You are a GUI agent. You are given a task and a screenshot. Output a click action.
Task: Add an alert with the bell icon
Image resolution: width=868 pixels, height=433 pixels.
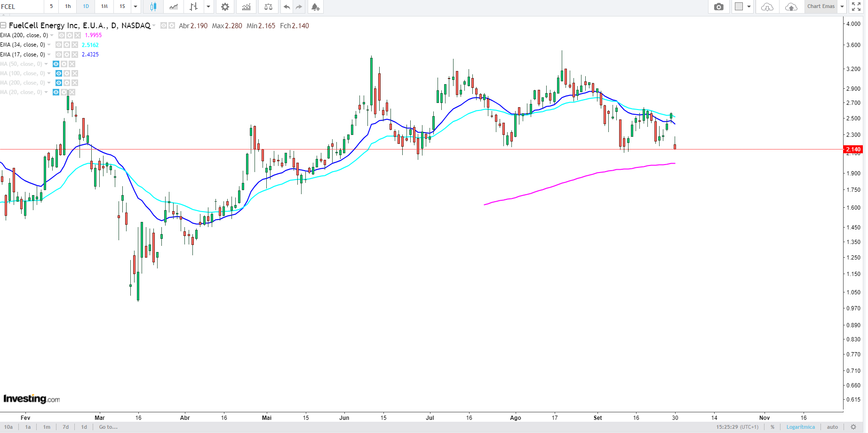click(315, 7)
